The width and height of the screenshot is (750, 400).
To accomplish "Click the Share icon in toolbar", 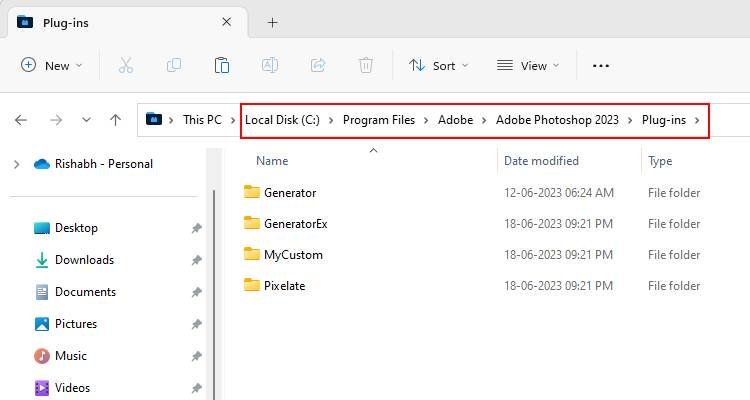I will (x=318, y=65).
